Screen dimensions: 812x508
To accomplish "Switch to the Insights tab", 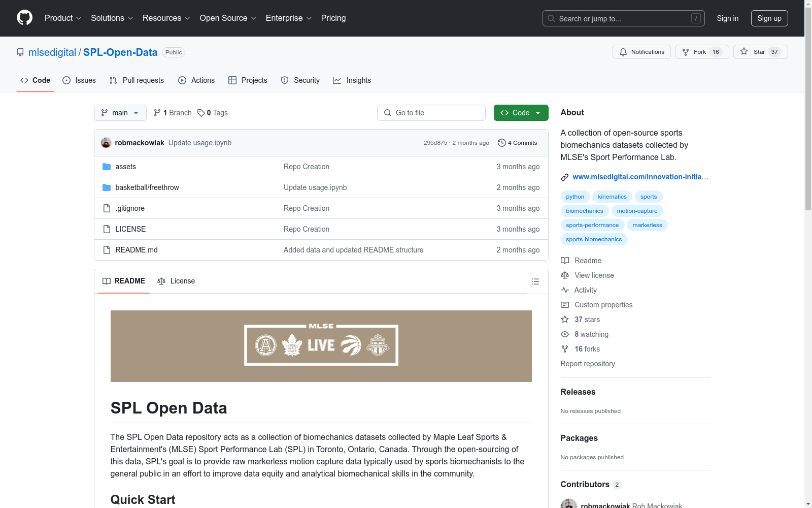I will coord(352,80).
